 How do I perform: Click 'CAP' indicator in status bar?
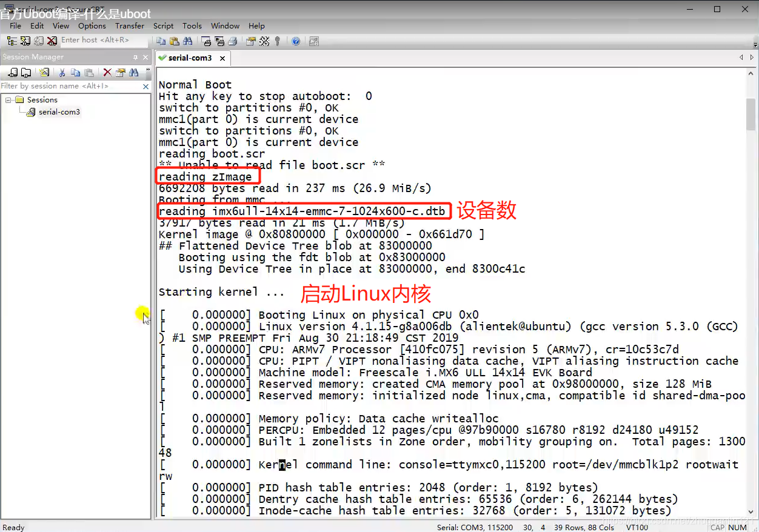(718, 527)
